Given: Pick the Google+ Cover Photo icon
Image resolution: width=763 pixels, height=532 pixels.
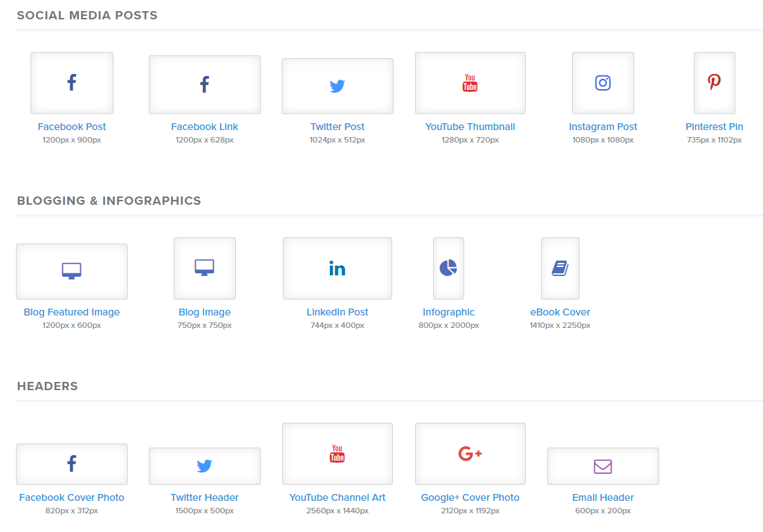Looking at the screenshot, I should (470, 454).
